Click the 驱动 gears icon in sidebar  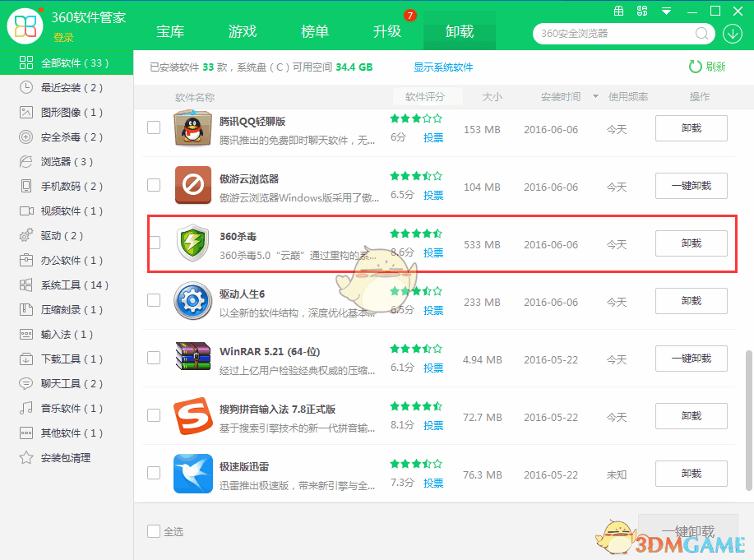click(26, 235)
